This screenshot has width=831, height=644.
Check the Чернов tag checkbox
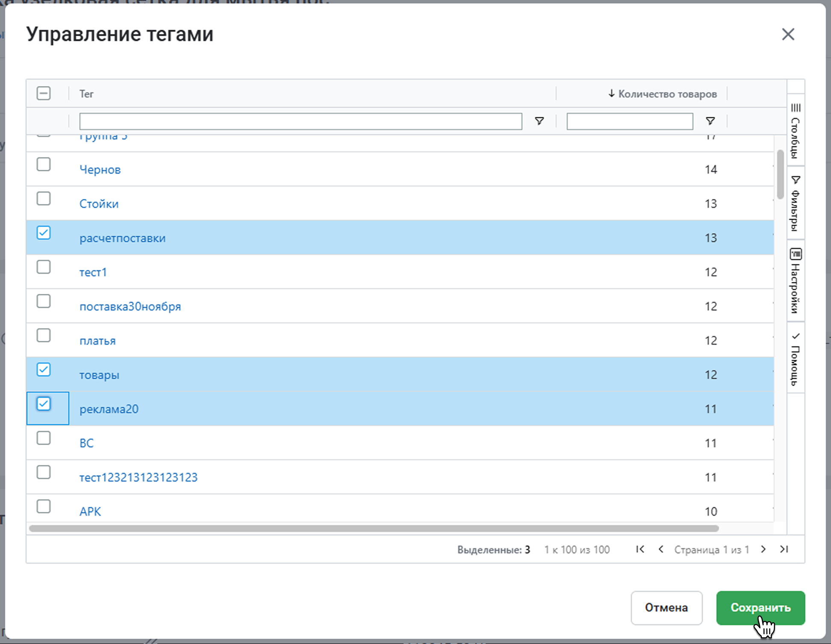pyautogui.click(x=44, y=165)
